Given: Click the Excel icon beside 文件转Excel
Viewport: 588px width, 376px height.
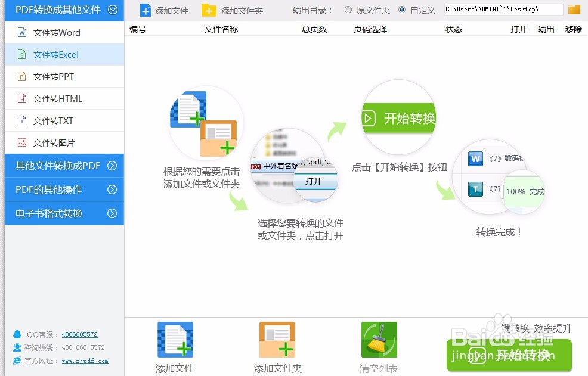Looking at the screenshot, I should click(x=22, y=55).
